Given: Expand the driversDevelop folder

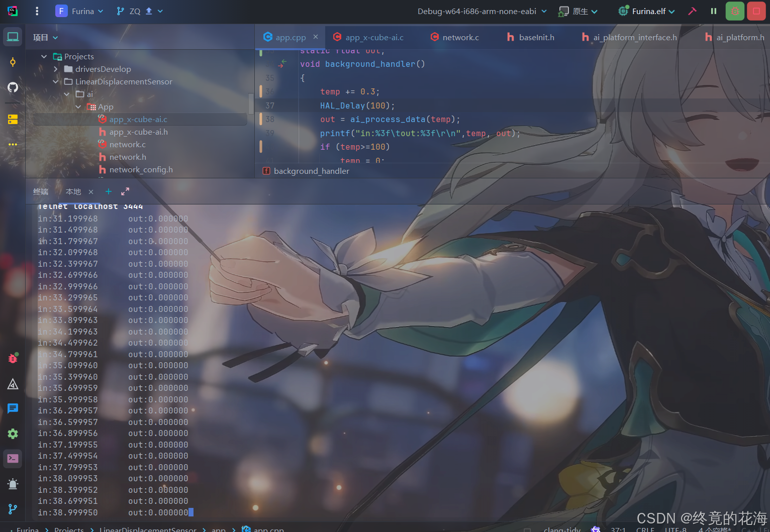Looking at the screenshot, I should pos(55,69).
